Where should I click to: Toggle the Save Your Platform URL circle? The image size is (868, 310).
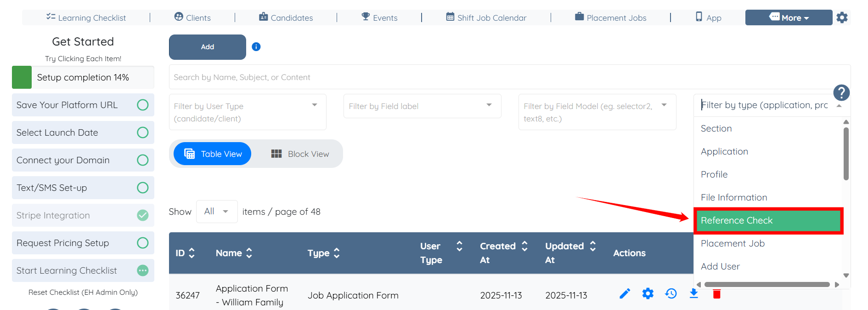tap(143, 105)
